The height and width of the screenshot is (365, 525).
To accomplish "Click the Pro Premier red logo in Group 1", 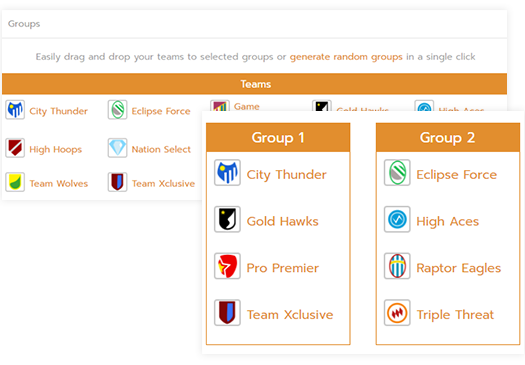I will pyautogui.click(x=227, y=266).
